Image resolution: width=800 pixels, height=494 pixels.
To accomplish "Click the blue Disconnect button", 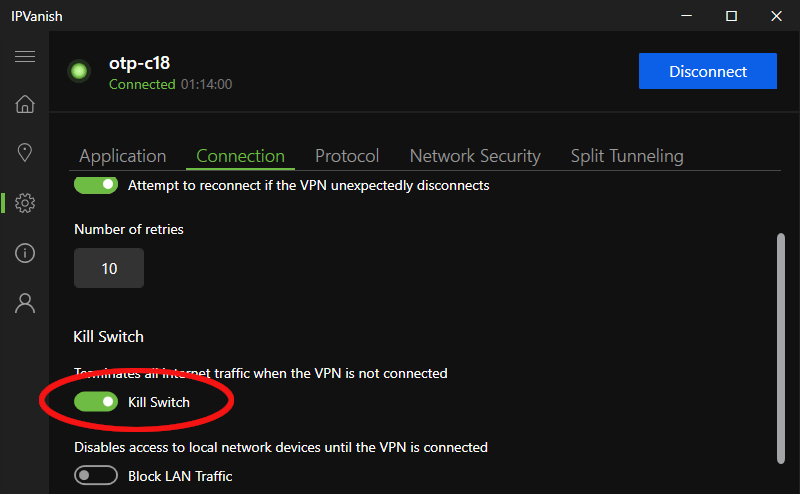I will [x=708, y=71].
